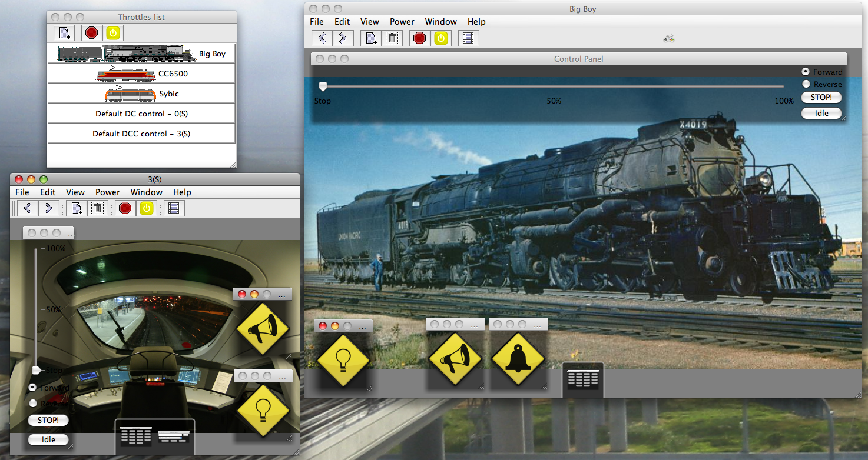
Task: Select CC6500 locomotive in Throttles list
Action: pos(141,74)
